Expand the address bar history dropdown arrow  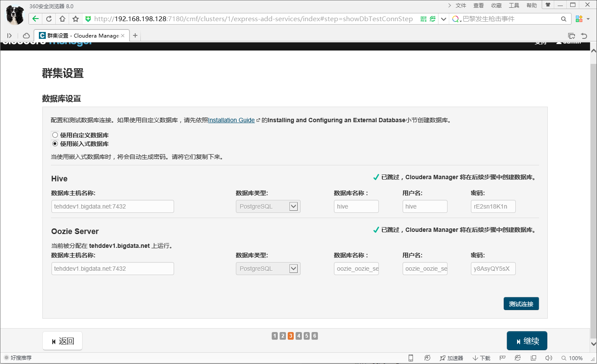443,19
